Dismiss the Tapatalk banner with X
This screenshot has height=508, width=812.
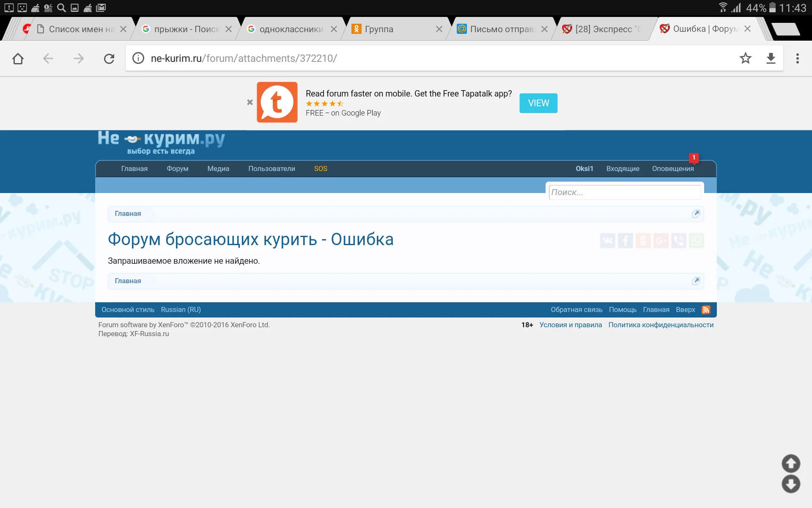coord(250,102)
